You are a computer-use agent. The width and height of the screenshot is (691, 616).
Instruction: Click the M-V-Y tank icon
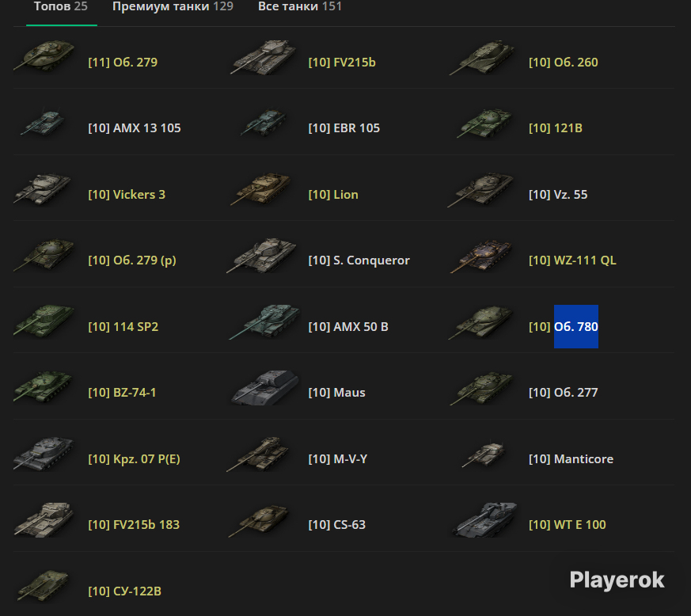coord(258,454)
